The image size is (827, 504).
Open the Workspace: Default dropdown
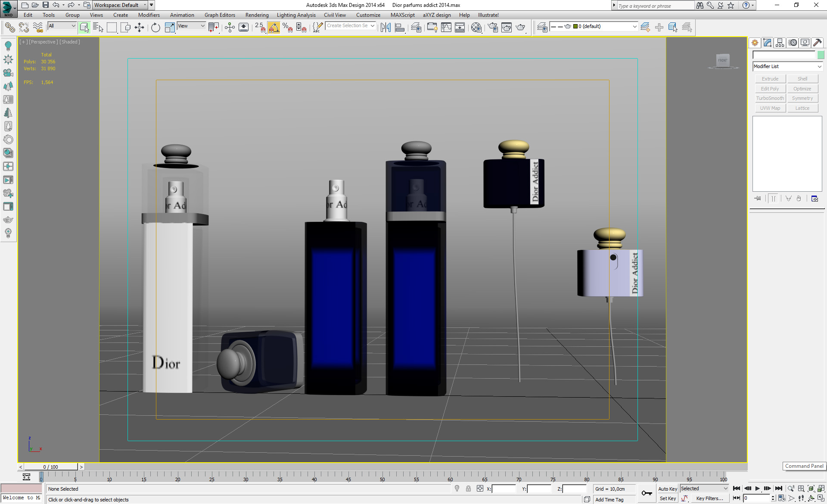(x=120, y=5)
